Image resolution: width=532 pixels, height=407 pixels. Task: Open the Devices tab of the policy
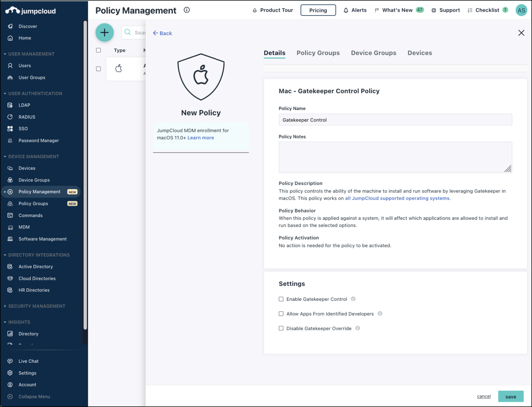click(x=419, y=53)
